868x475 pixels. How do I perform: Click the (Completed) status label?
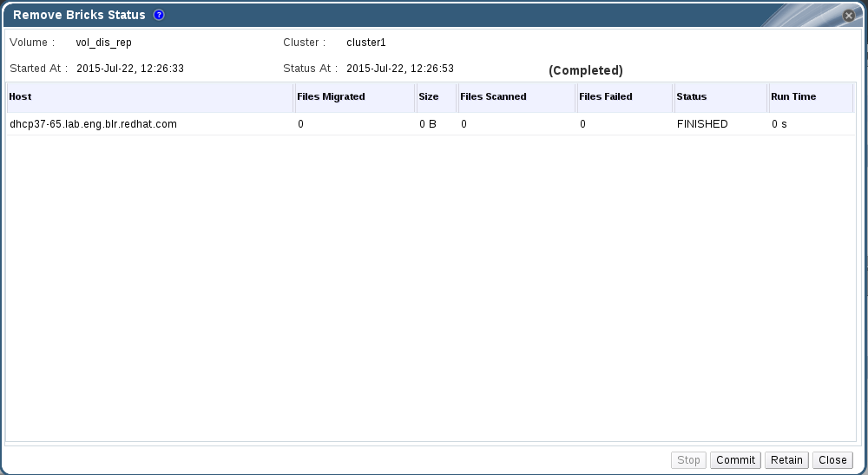click(x=586, y=70)
